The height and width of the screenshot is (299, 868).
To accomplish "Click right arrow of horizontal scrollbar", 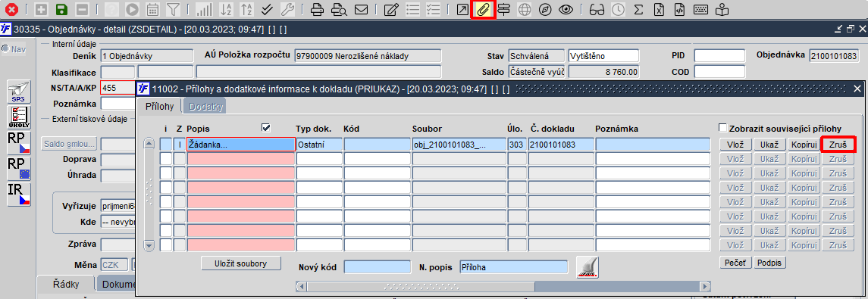I will 705,286.
